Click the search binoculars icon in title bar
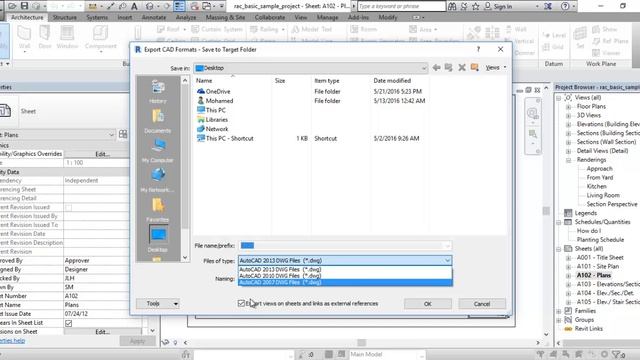This screenshot has height=360, width=640. point(452,6)
